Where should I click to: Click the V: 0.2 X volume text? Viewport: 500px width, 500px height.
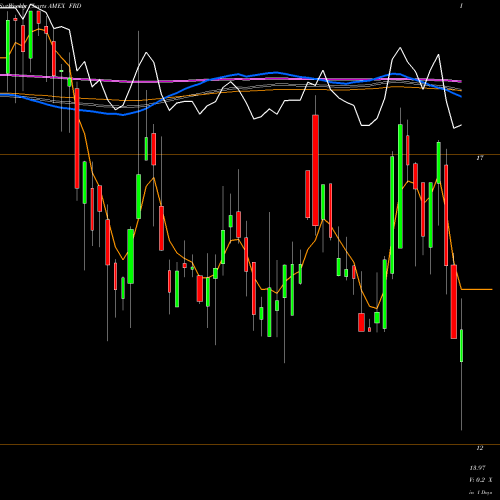coord(481,480)
